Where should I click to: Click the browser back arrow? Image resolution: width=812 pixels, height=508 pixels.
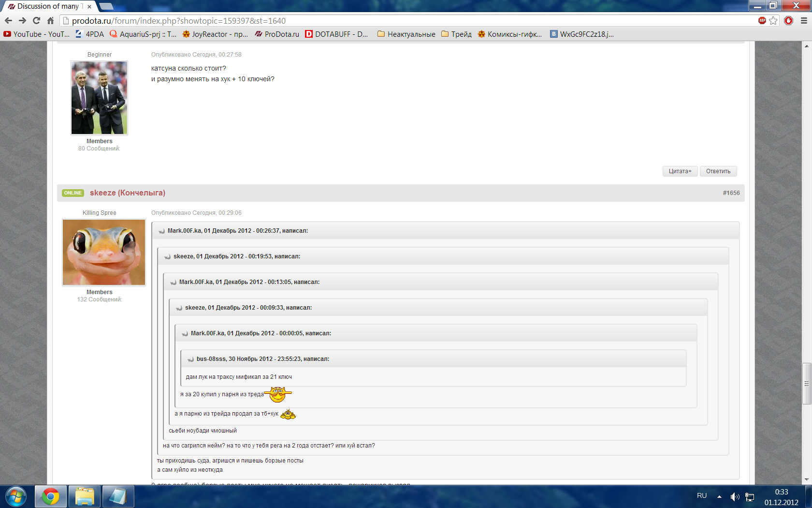tap(8, 21)
